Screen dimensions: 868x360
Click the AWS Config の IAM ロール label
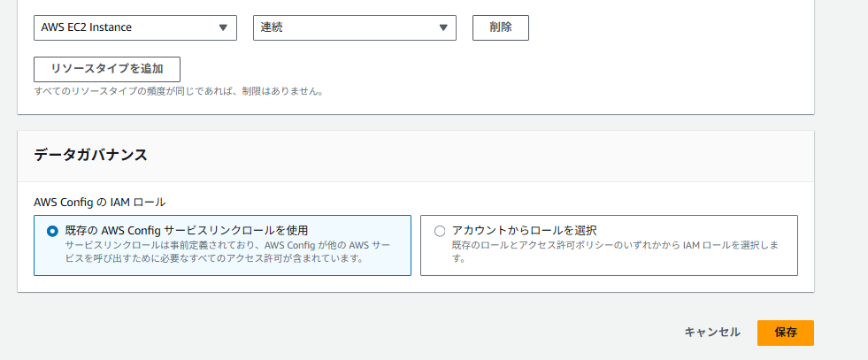[100, 203]
